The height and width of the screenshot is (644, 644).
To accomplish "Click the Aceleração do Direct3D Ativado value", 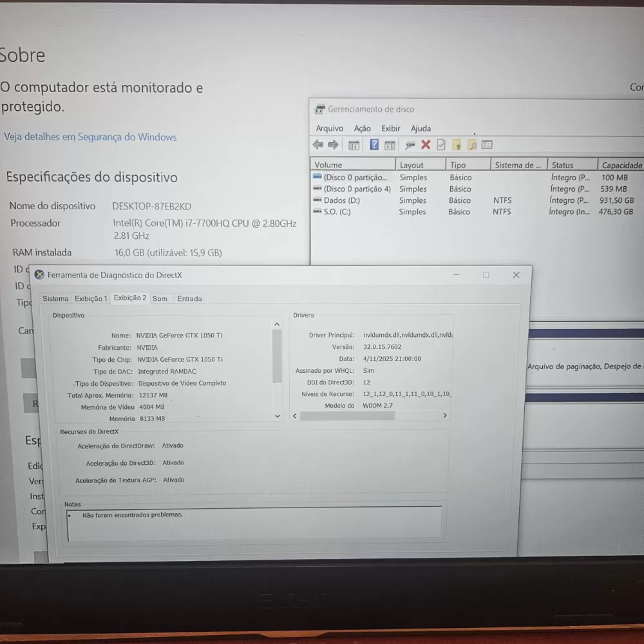I will 173,462.
